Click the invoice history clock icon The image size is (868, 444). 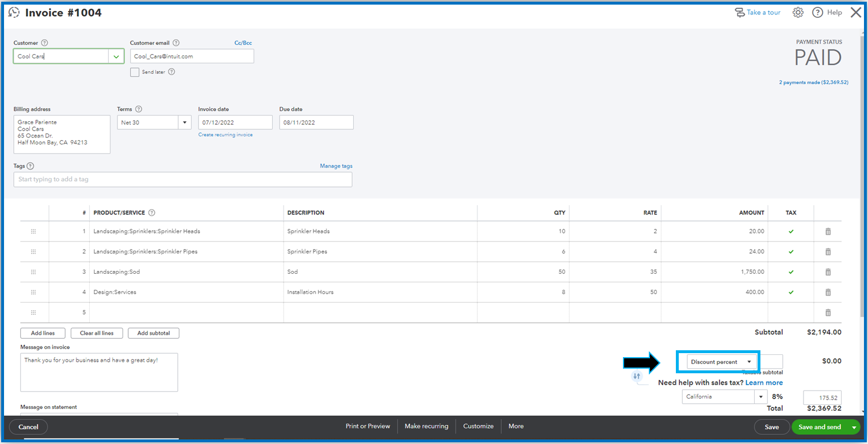(14, 13)
